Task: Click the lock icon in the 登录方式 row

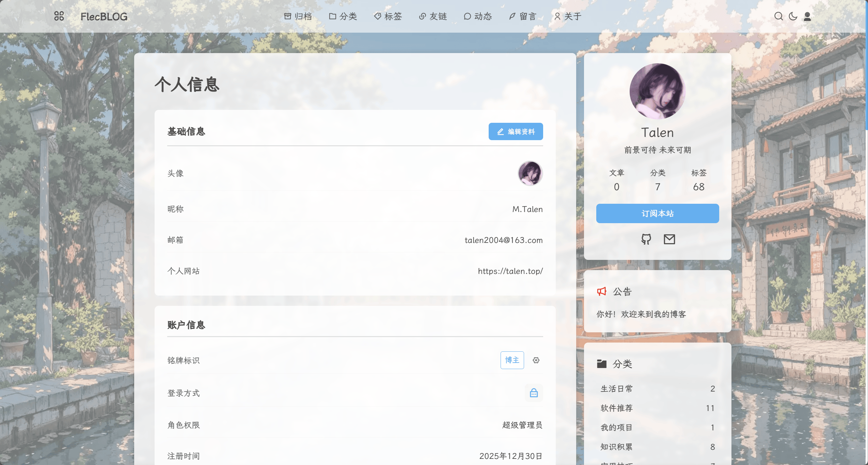Action: click(533, 393)
